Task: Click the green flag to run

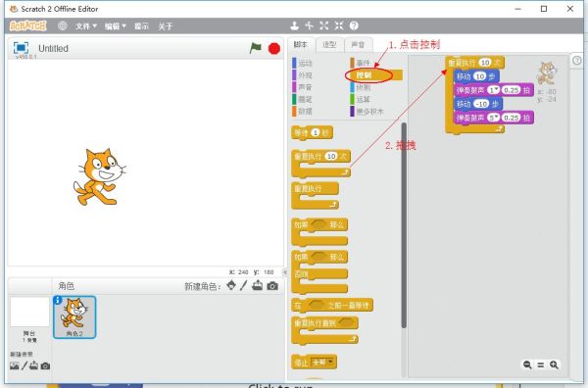Action: 256,48
